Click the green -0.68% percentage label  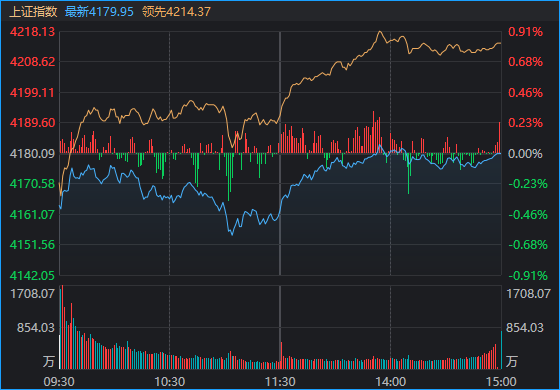coord(528,245)
